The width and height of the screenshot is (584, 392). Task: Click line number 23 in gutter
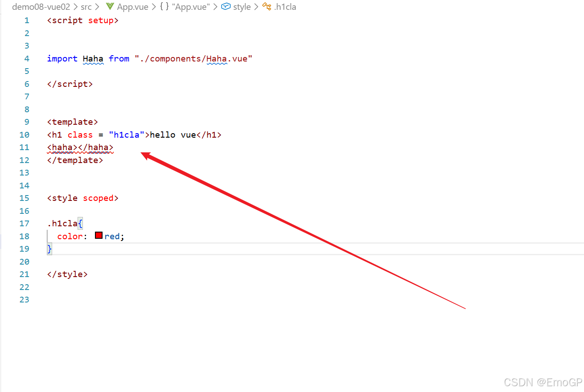click(24, 300)
